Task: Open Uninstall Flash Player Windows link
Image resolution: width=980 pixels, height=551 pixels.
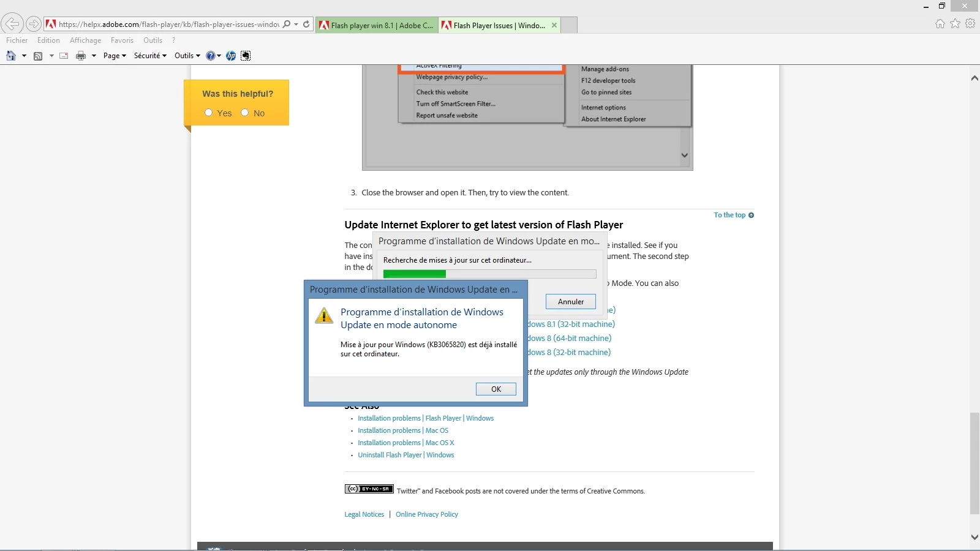Action: (406, 455)
